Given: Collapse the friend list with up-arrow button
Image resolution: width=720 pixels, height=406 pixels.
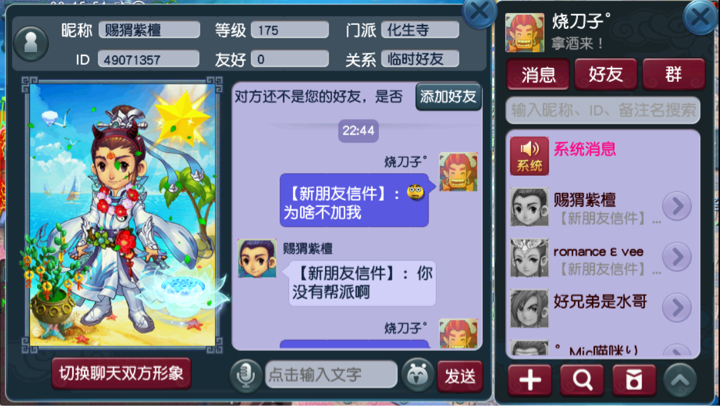Looking at the screenshot, I should 680,380.
